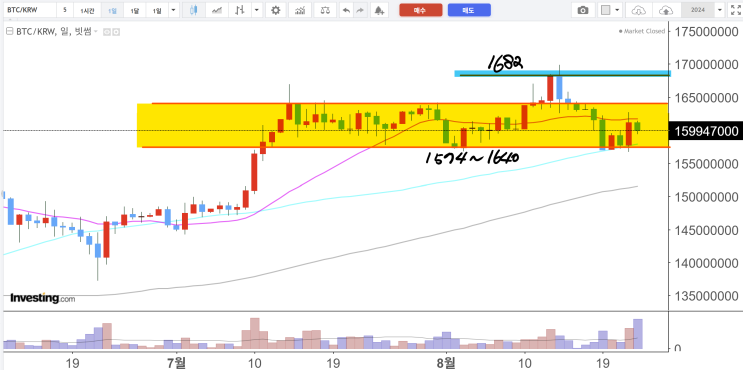Viewport: 743px width, 370px height.
Task: Select the 1달 interval
Action: click(x=135, y=10)
